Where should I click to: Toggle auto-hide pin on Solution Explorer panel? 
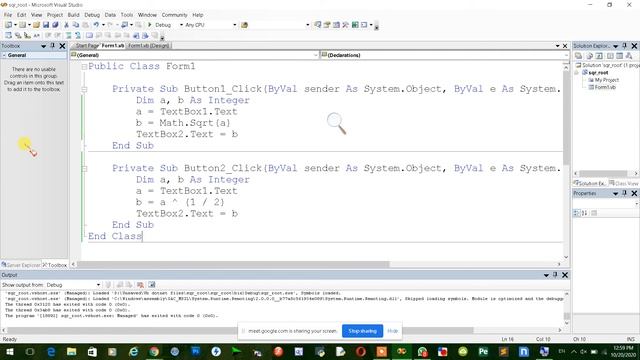[x=624, y=46]
